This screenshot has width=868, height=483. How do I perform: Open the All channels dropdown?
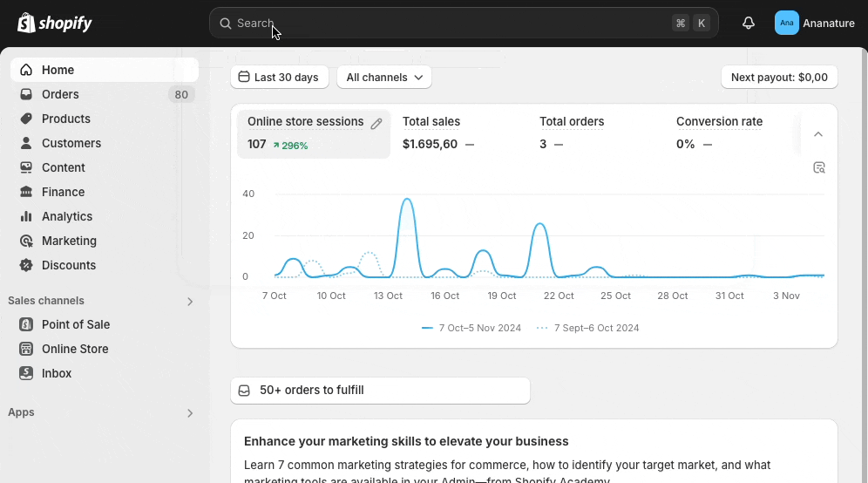coord(383,78)
